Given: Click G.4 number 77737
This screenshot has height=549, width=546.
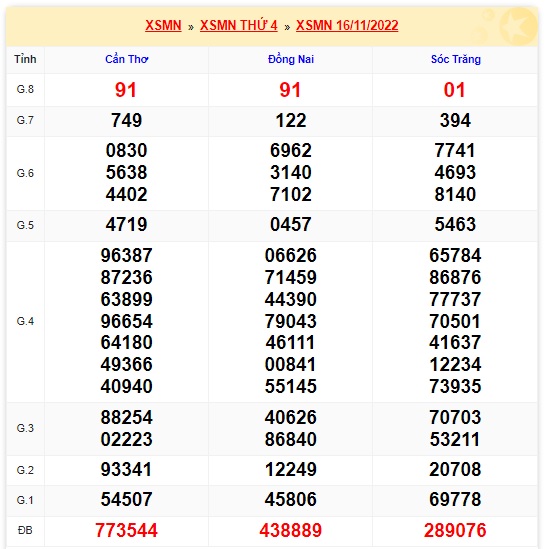Looking at the screenshot, I should click(455, 299).
